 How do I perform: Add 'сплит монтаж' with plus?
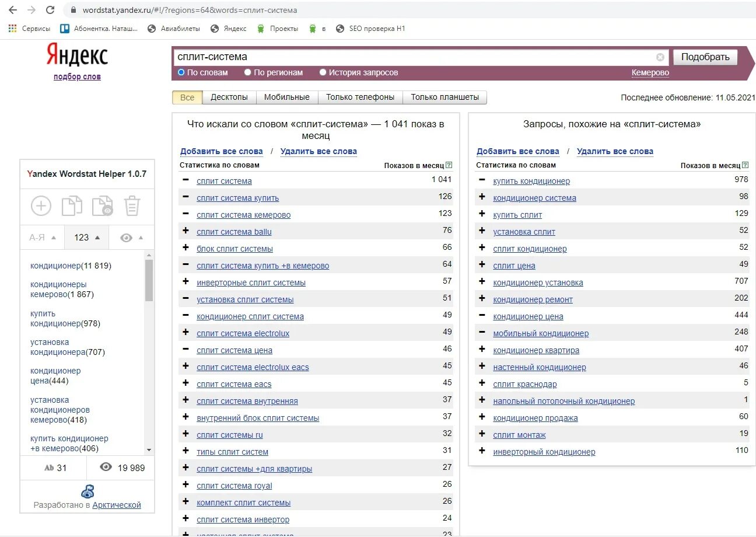(482, 434)
